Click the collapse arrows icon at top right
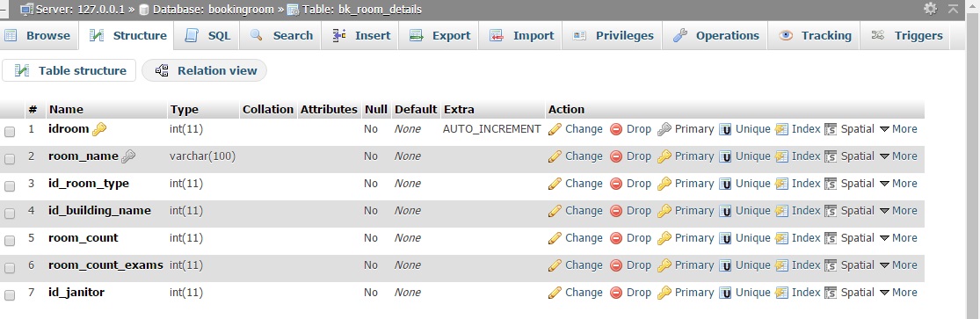Screen dimensions: 980x319 pos(953,9)
